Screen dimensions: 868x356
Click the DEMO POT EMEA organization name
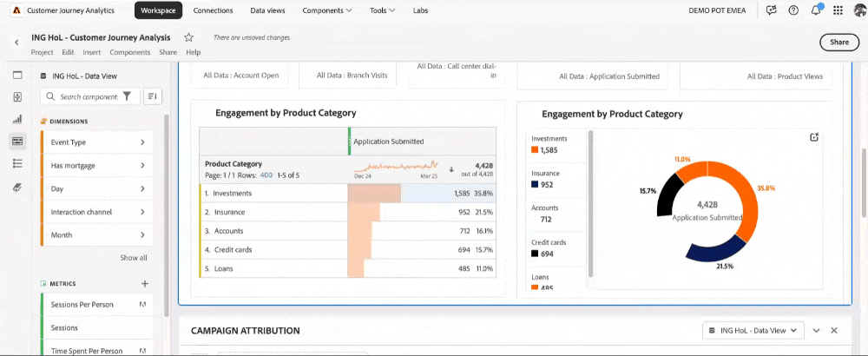pos(717,10)
